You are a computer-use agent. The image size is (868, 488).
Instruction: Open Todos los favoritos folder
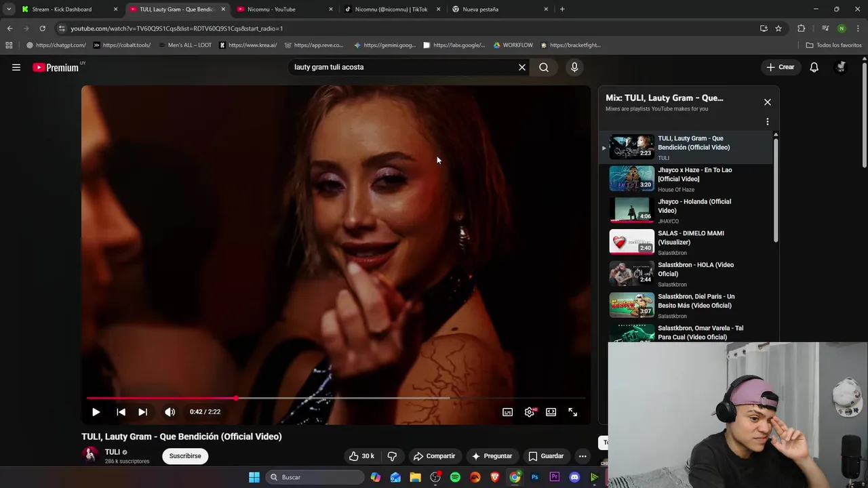[833, 45]
